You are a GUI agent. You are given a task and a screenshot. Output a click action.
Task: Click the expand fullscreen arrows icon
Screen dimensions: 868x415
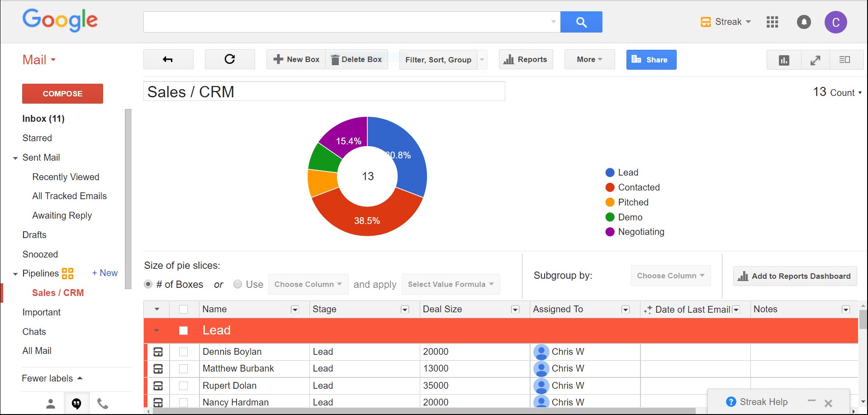[x=815, y=60]
